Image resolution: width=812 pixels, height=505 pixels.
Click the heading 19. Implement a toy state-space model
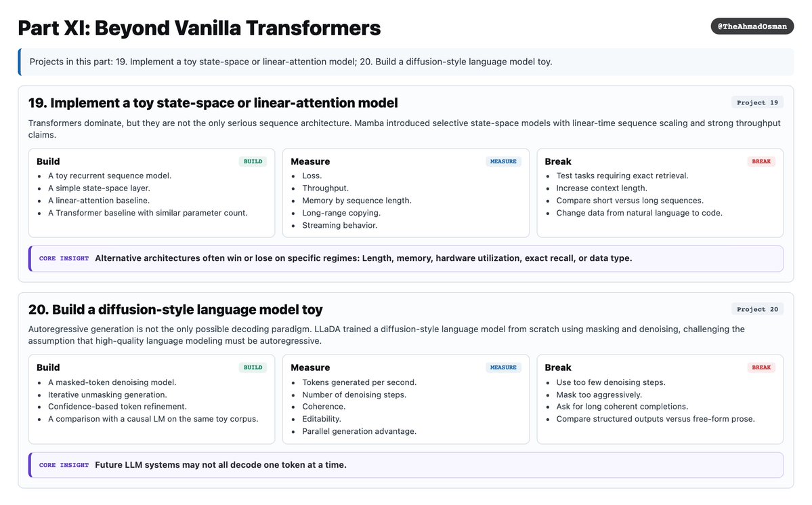[213, 102]
